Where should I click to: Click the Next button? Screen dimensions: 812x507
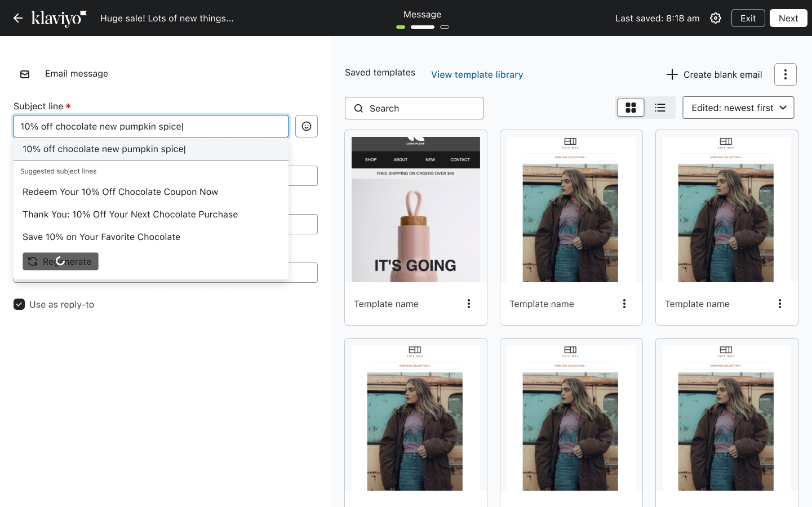788,18
